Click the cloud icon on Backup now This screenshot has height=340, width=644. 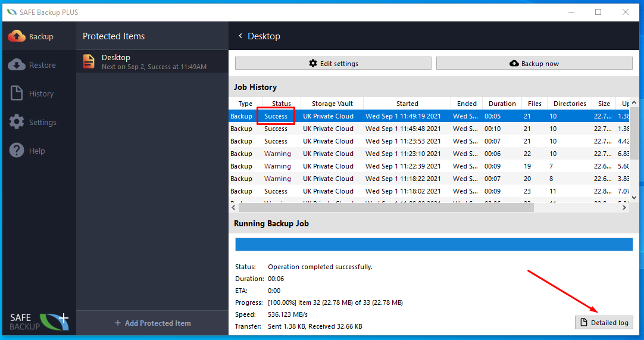pyautogui.click(x=514, y=63)
